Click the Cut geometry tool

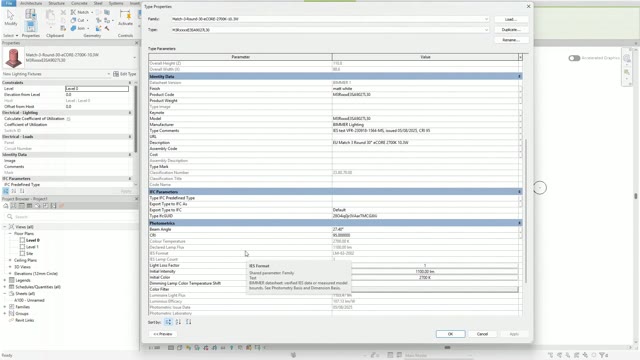tap(78, 20)
